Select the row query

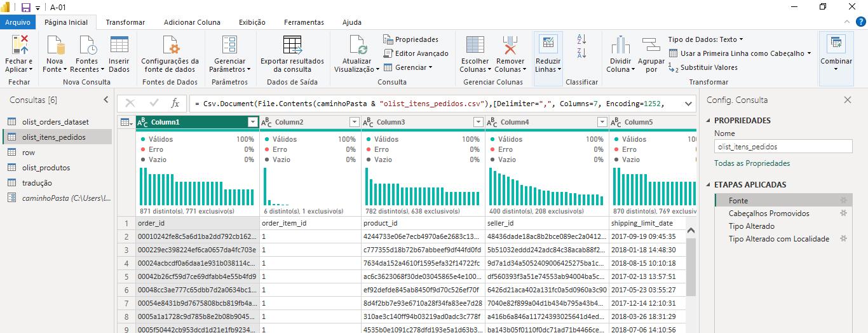pos(57,153)
